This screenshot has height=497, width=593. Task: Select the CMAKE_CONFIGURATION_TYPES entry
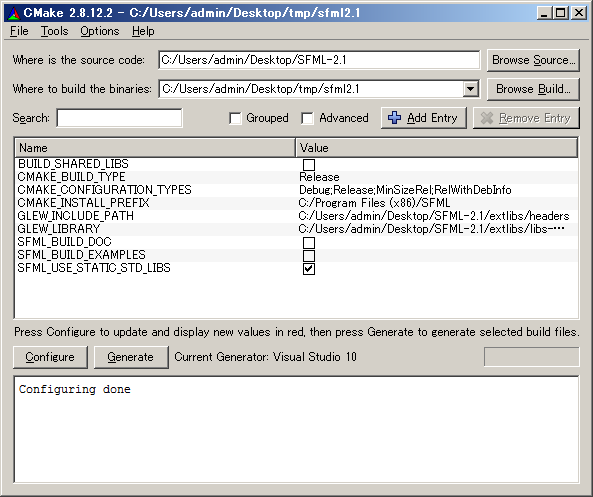click(x=104, y=189)
